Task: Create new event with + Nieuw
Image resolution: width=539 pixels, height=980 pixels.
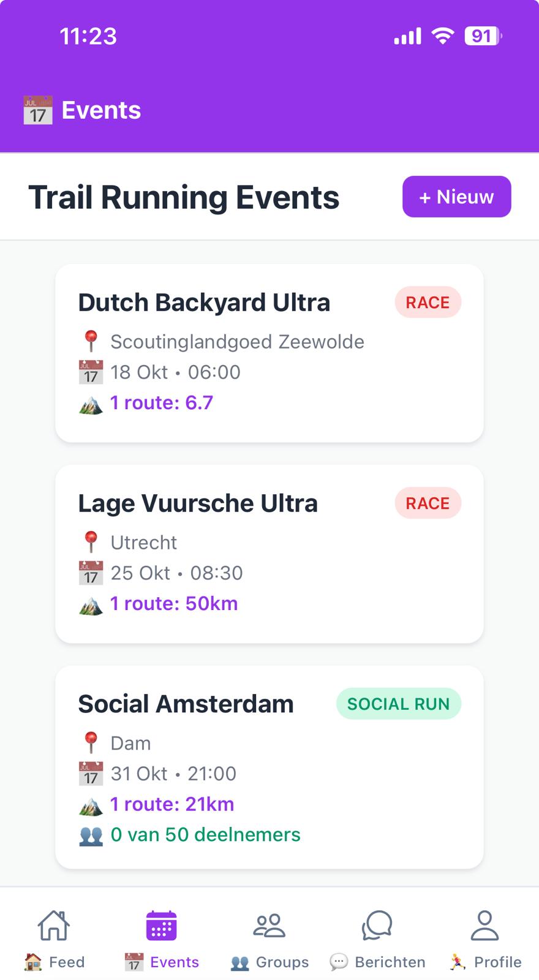Action: (456, 197)
